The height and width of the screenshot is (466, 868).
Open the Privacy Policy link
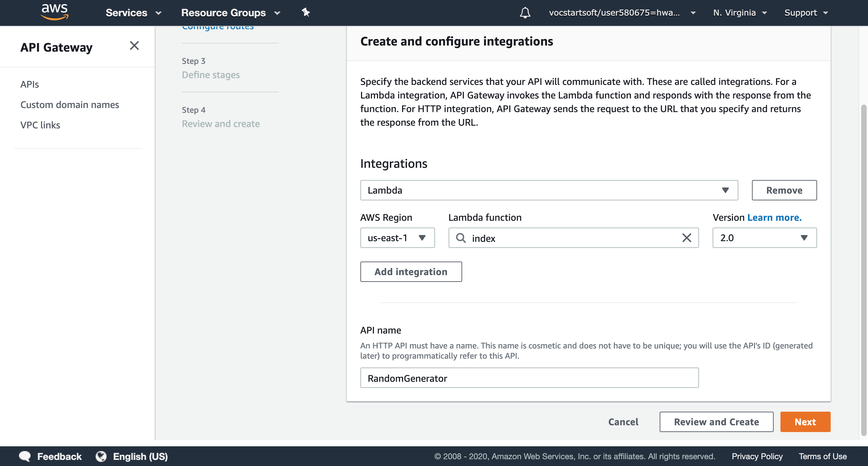click(757, 456)
